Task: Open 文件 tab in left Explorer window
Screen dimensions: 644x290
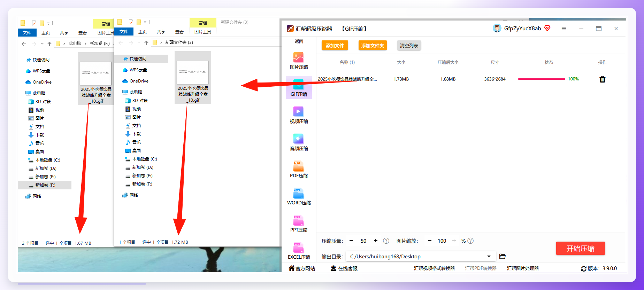Action: tap(27, 33)
